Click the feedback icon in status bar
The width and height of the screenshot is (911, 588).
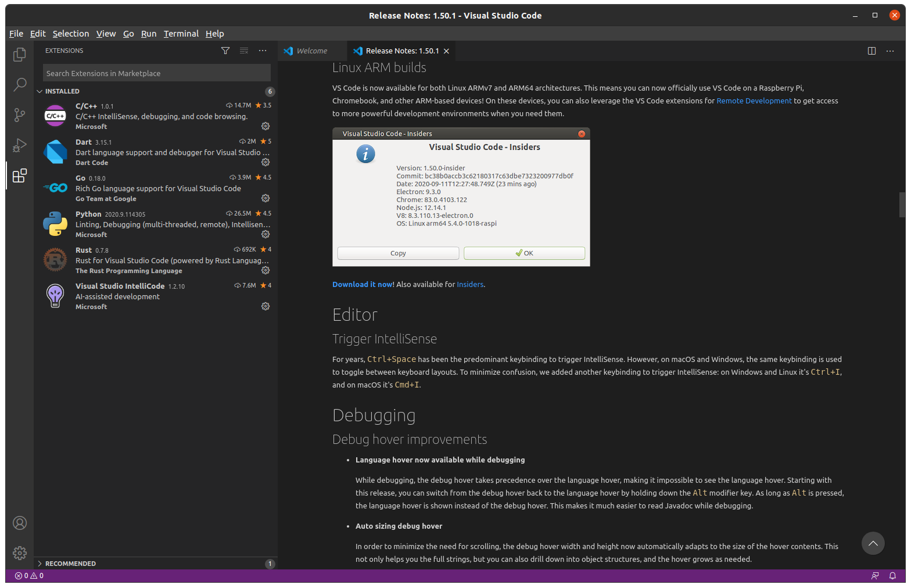875,576
